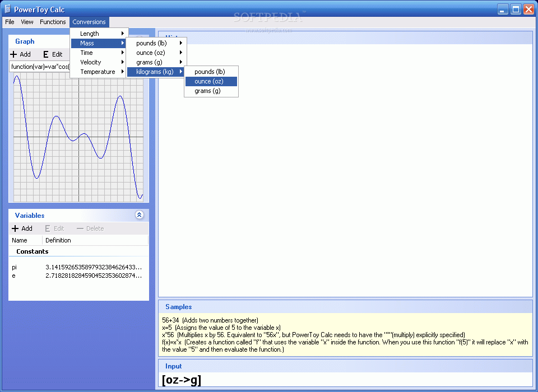Choose kilograms to pounds (lb) conversion
Viewport: 538px width, 392px height.
click(211, 72)
